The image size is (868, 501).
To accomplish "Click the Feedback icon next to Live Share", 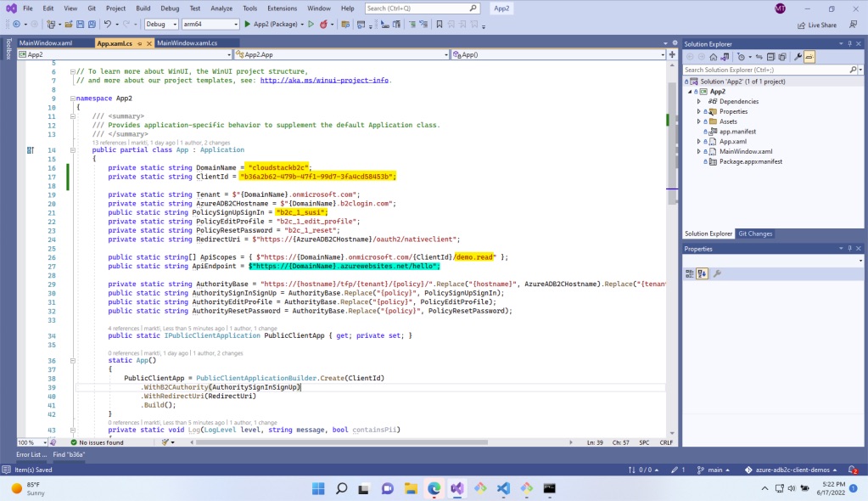I will click(x=853, y=25).
